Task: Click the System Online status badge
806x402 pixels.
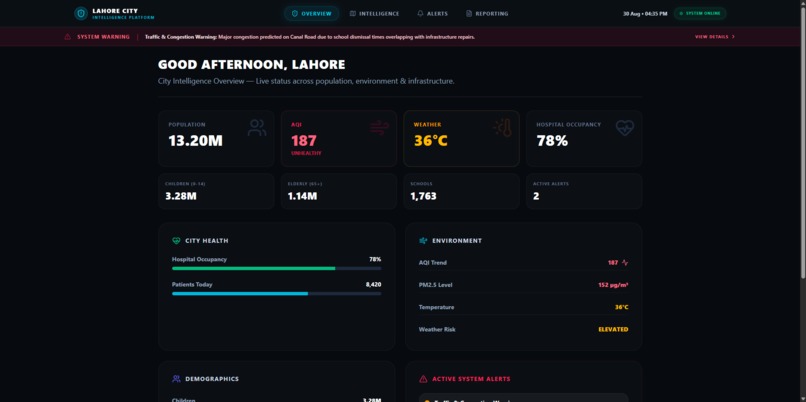Action: [700, 13]
